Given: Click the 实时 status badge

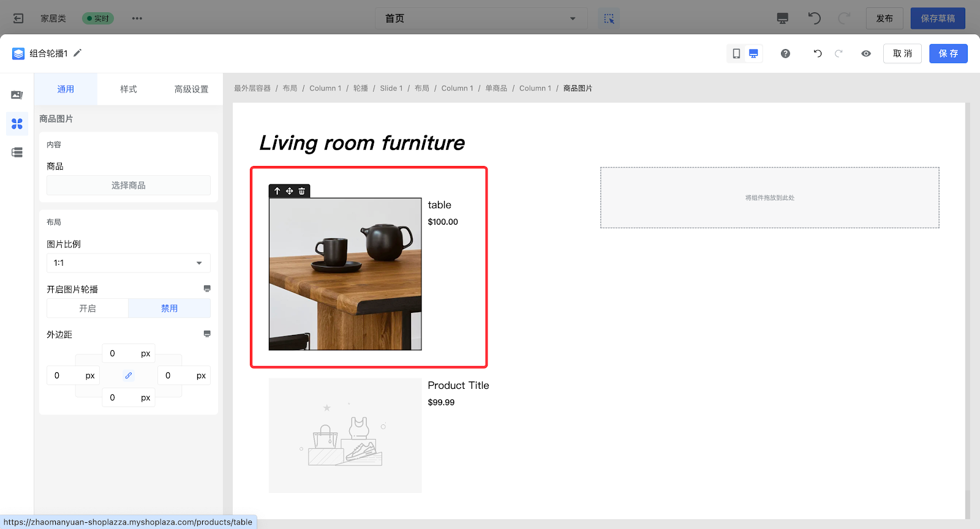Looking at the screenshot, I should click(98, 18).
